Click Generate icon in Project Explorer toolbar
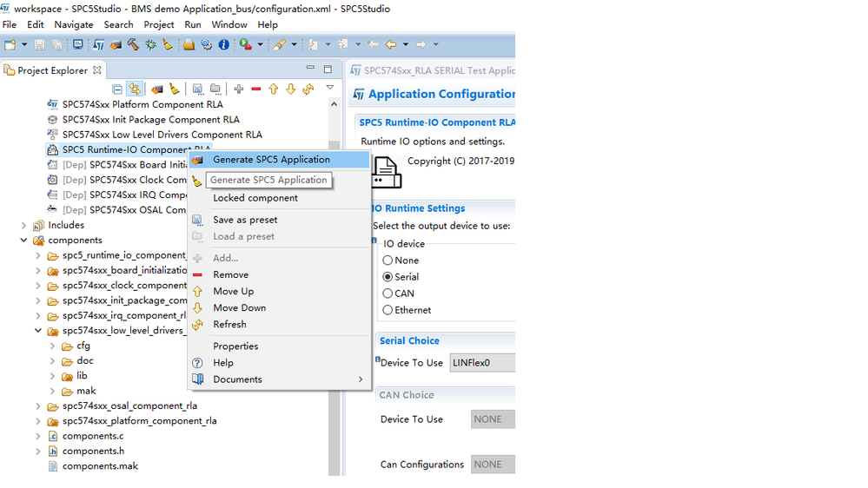 (x=157, y=89)
